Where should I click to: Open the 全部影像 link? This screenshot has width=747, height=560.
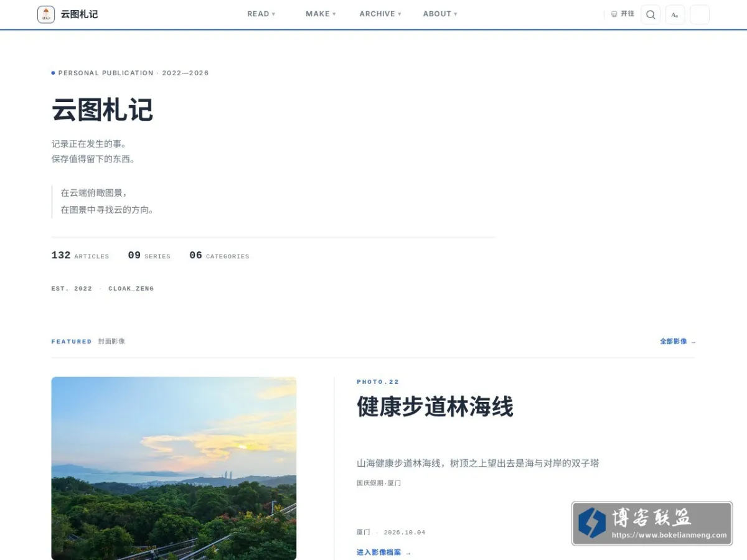tap(678, 342)
